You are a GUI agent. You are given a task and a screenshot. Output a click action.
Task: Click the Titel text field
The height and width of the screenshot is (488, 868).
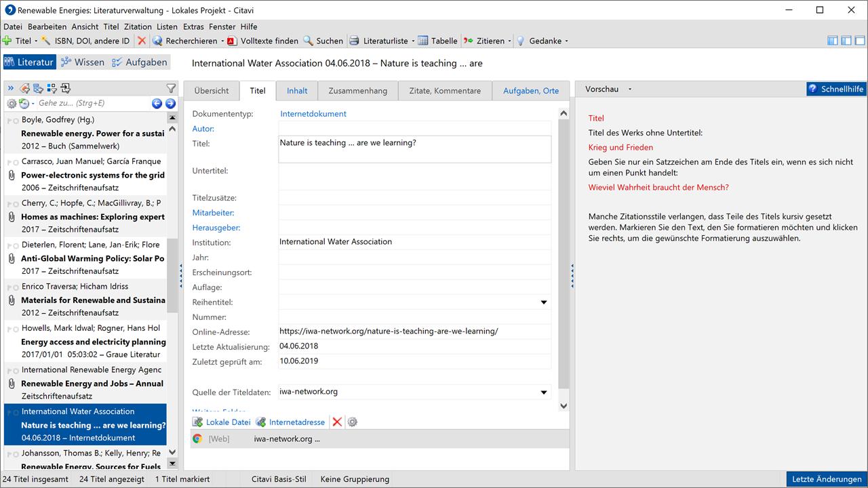[x=414, y=149]
